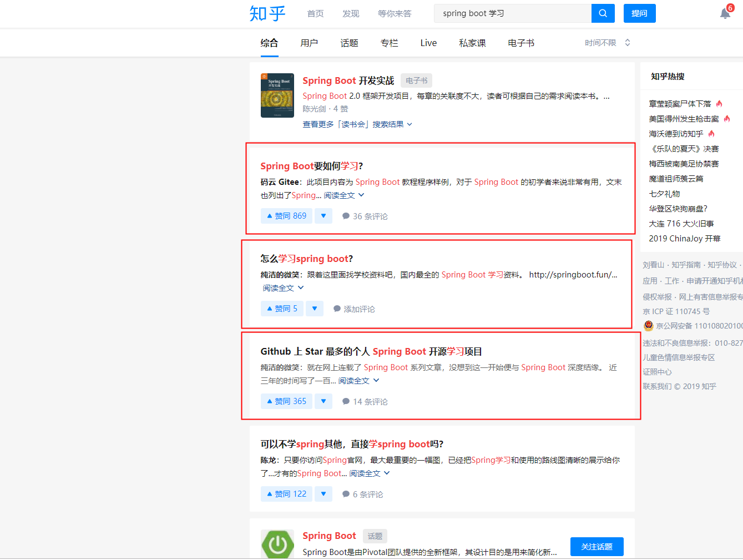Open 发现 in top navigation
This screenshot has height=560, width=743.
[x=351, y=13]
